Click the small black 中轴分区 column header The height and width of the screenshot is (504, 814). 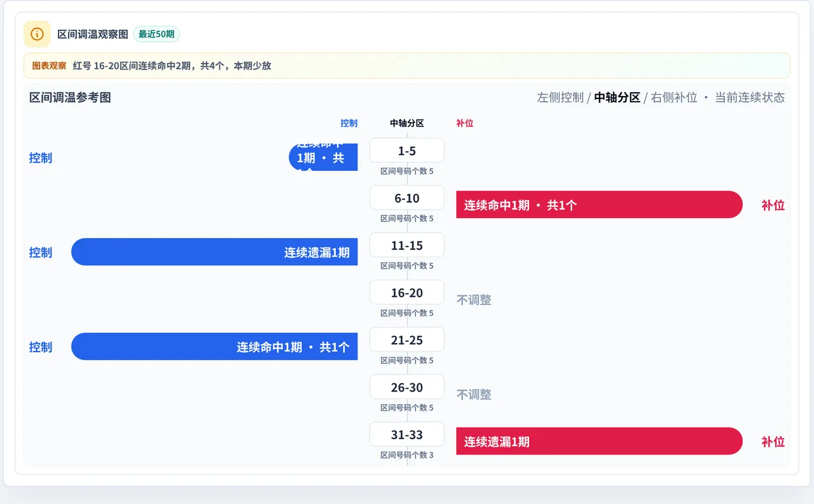407,123
